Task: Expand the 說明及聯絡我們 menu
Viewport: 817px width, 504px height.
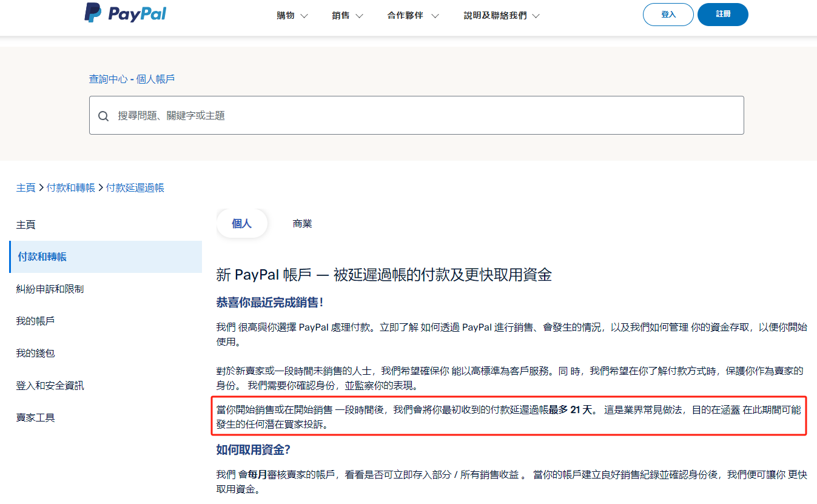Action: coord(494,16)
